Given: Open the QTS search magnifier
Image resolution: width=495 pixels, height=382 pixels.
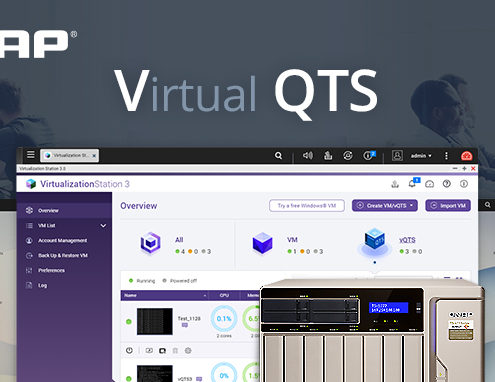Looking at the screenshot, I should pyautogui.click(x=278, y=156).
